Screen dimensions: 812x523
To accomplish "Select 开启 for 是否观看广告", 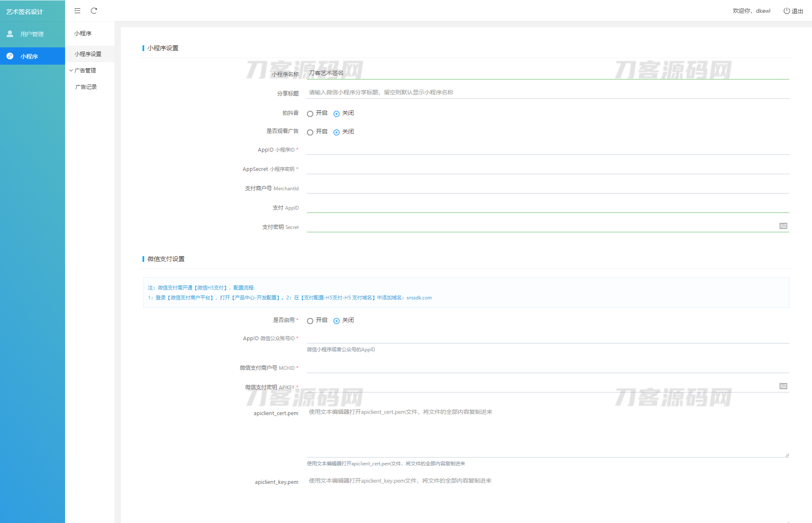I will tap(310, 132).
